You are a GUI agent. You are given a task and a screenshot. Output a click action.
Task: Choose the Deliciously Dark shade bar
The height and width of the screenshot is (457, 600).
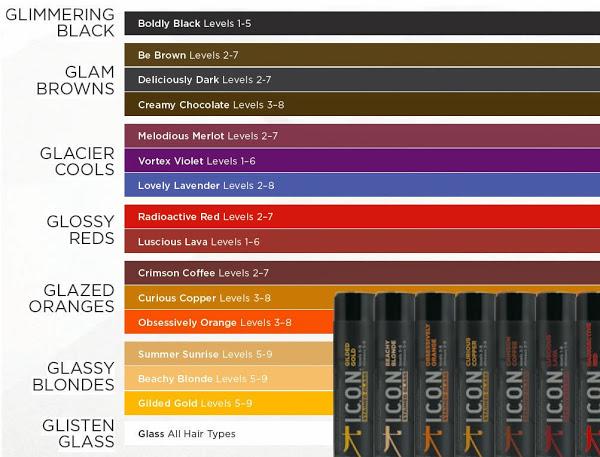tap(360, 80)
